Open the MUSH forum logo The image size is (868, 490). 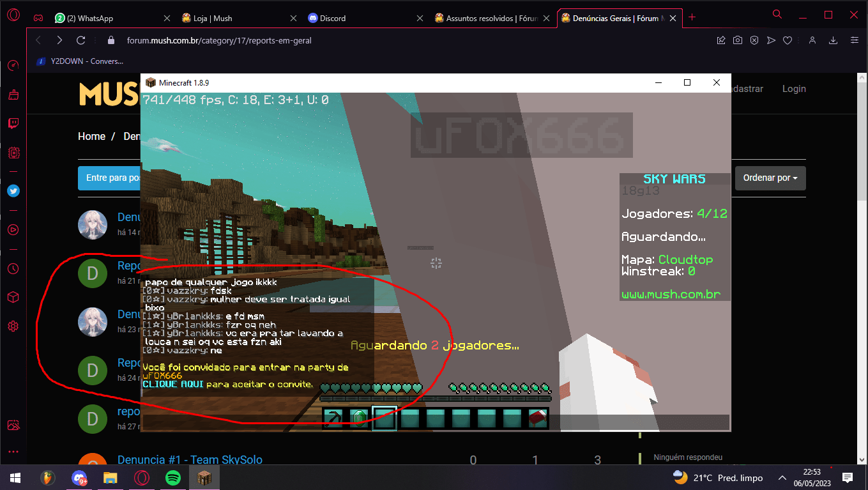tap(109, 94)
